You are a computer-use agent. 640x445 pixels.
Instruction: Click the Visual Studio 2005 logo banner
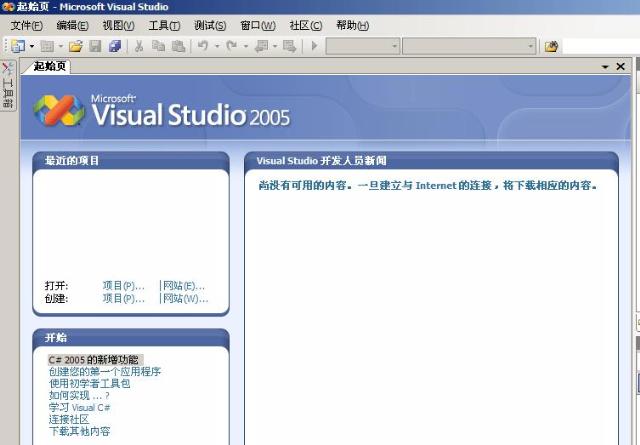pos(162,110)
